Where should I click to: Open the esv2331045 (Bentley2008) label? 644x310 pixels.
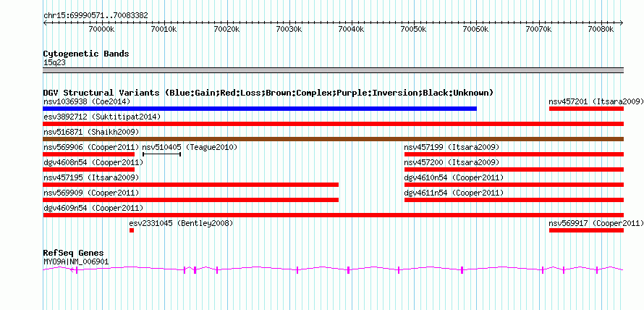pyautogui.click(x=181, y=223)
